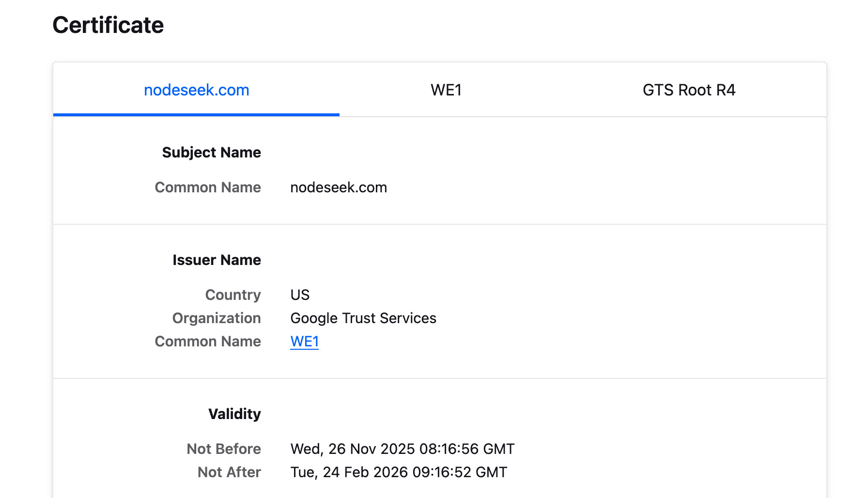
Task: Click the Google Trust Services organization value
Action: click(x=363, y=318)
